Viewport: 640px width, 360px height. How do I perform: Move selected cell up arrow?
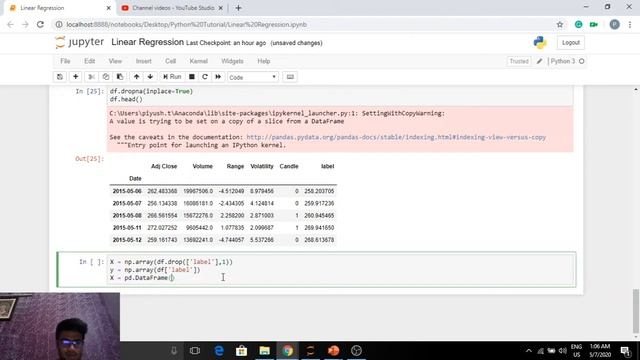click(x=136, y=77)
